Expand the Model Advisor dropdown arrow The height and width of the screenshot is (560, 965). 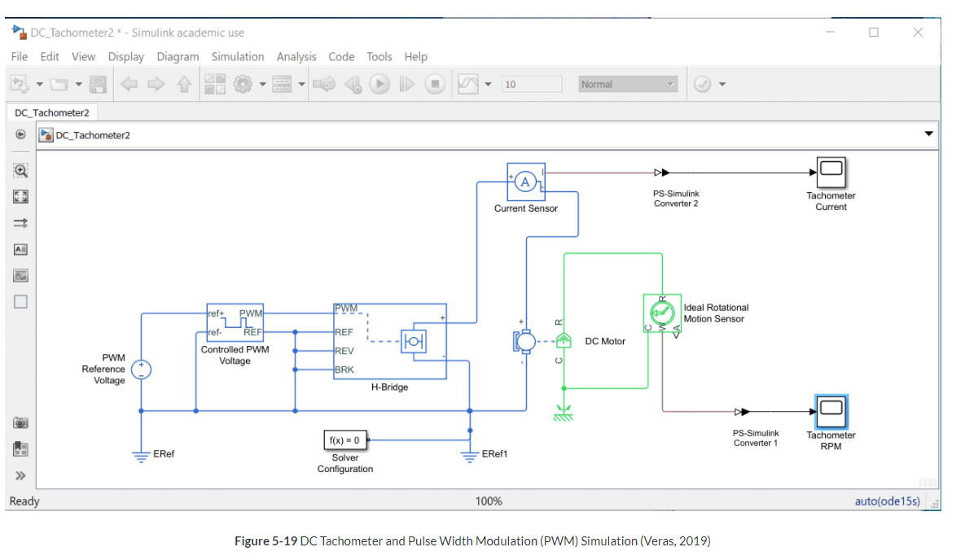722,85
